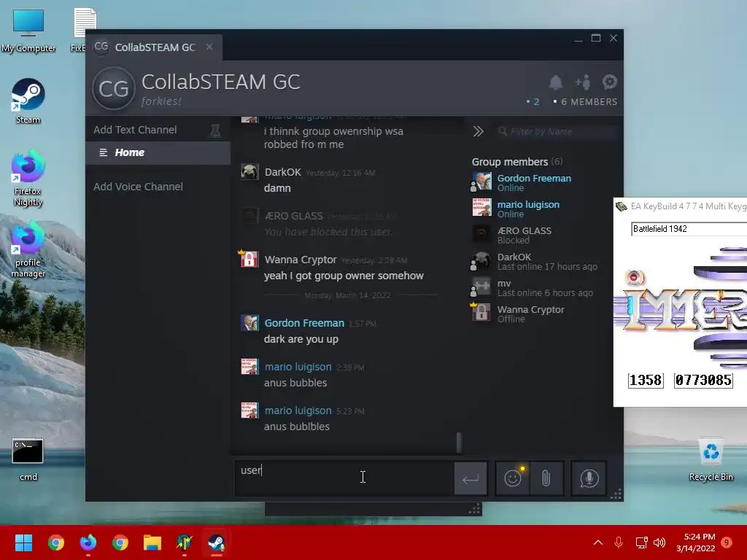This screenshot has height=560, width=747.
Task: Click DarkOK's name in chat message
Action: coord(282,172)
